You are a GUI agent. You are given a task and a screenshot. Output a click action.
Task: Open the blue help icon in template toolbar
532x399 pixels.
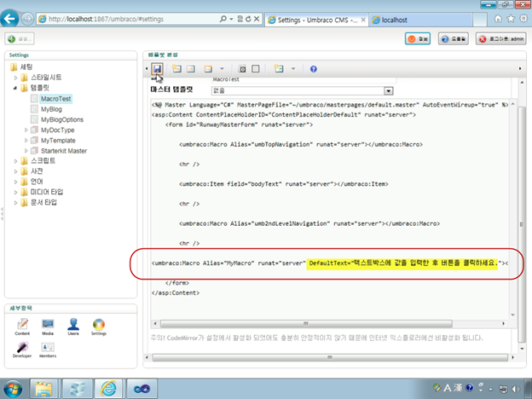pos(314,69)
